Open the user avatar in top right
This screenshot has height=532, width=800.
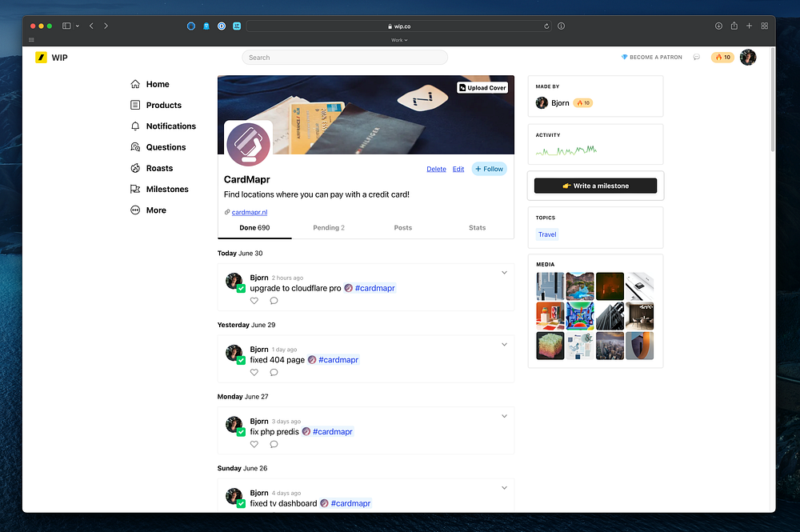coord(748,57)
